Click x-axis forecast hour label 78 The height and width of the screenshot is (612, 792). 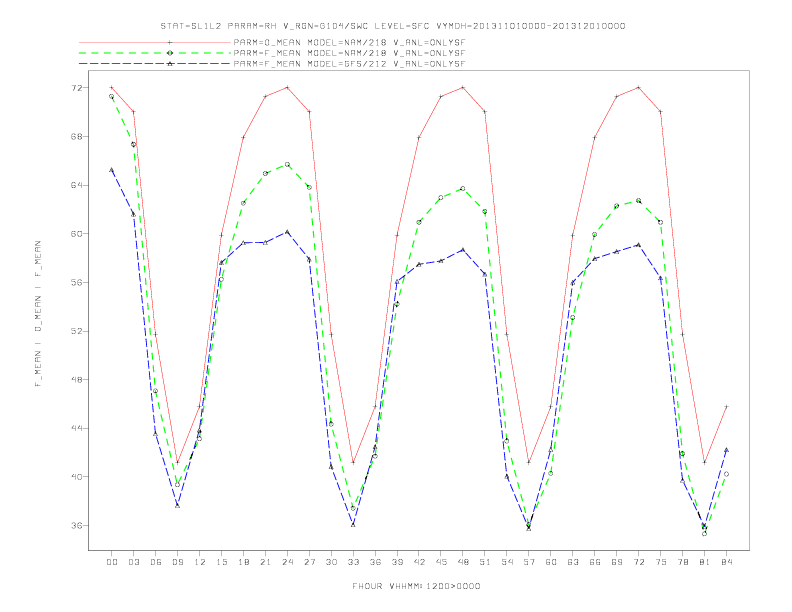click(x=683, y=562)
